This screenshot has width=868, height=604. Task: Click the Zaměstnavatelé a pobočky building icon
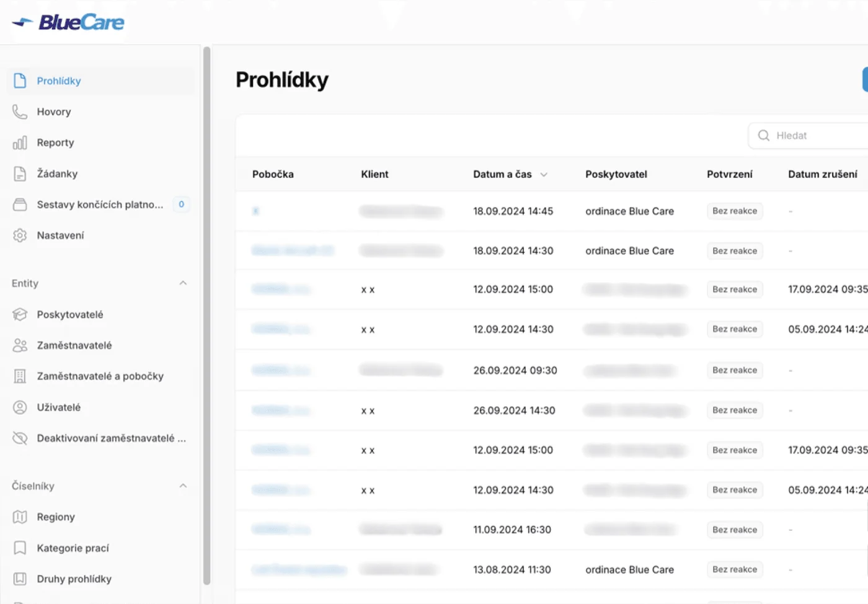[20, 376]
